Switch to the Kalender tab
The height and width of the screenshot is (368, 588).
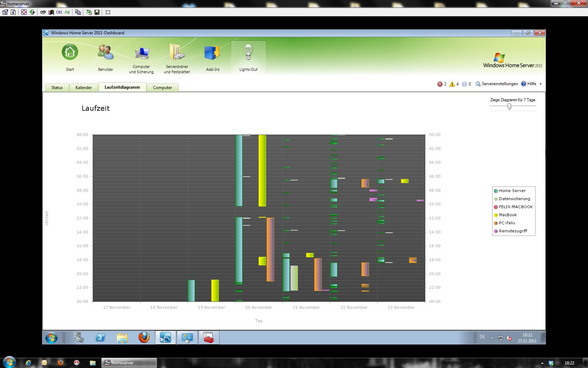pyautogui.click(x=84, y=88)
